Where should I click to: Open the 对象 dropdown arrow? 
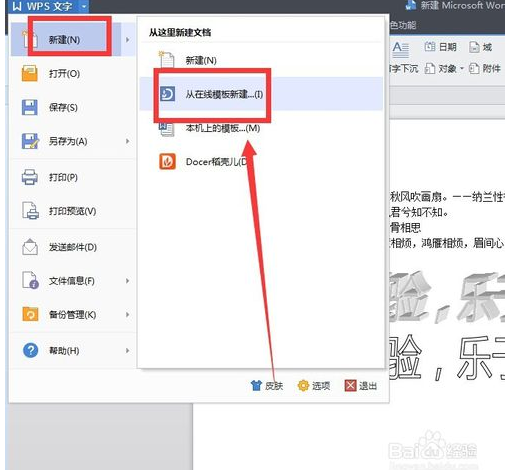[462, 68]
